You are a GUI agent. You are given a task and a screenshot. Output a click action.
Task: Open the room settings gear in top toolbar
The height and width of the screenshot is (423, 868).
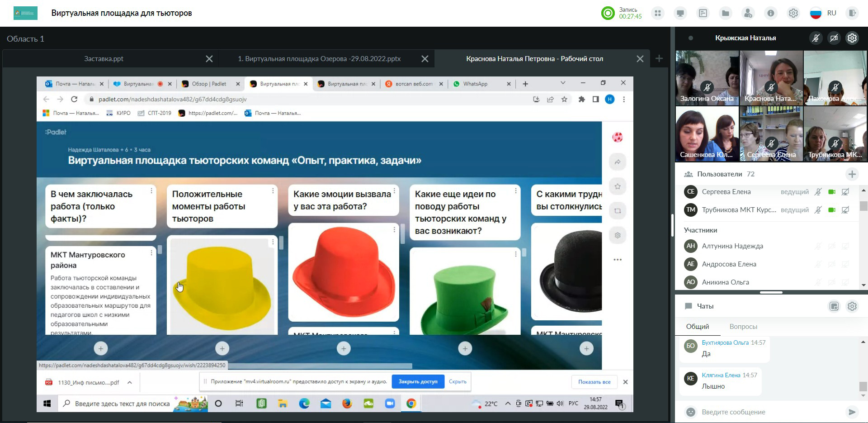(x=793, y=13)
